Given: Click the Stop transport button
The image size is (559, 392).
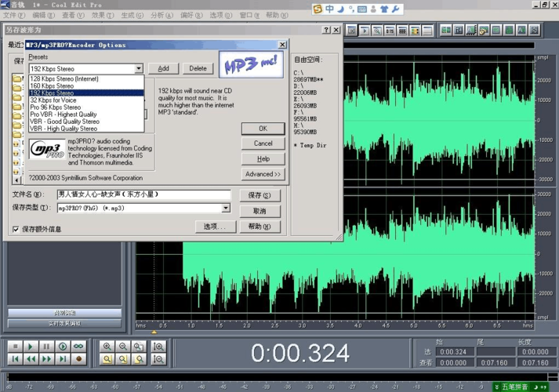Looking at the screenshot, I should coord(15,346).
